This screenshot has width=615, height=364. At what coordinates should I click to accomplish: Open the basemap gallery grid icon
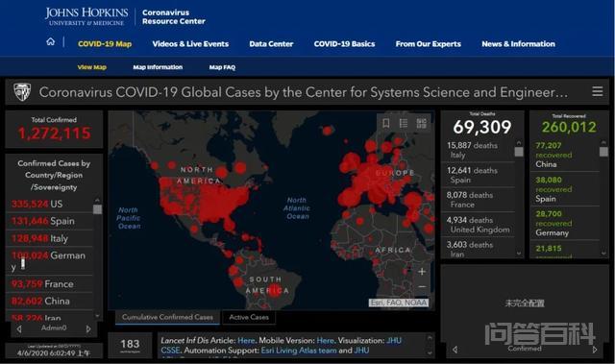point(421,124)
